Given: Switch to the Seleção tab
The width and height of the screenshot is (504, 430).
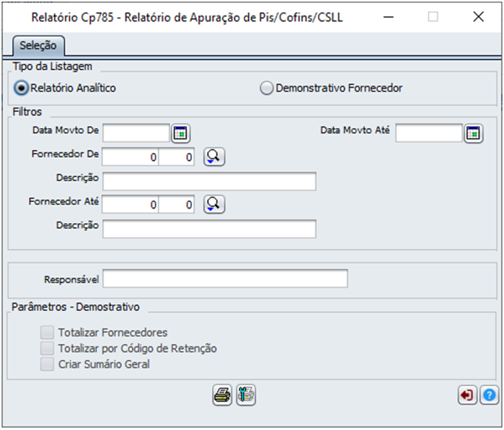Looking at the screenshot, I should click(38, 45).
